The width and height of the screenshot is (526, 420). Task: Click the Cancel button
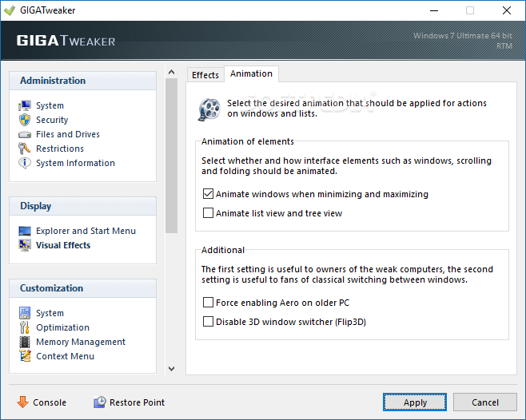tap(484, 402)
